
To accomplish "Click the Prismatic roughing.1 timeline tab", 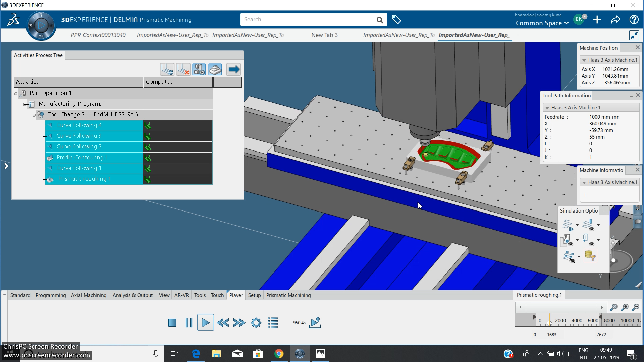I will pos(539,295).
